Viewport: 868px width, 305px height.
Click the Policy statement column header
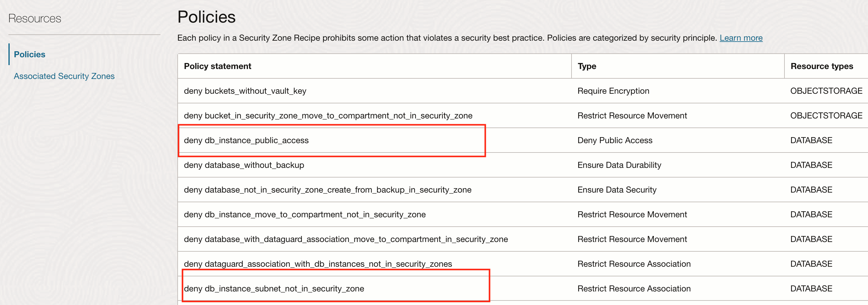tap(217, 66)
